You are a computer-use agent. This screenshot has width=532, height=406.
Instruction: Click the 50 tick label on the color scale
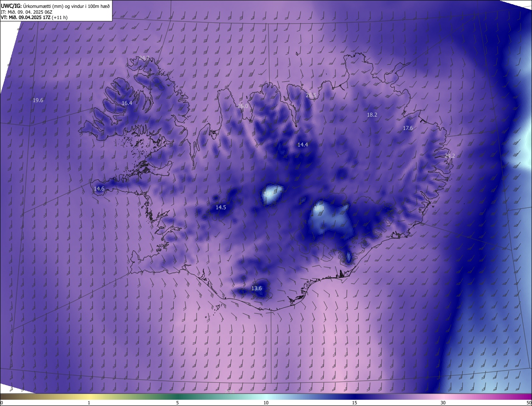pos(529,403)
